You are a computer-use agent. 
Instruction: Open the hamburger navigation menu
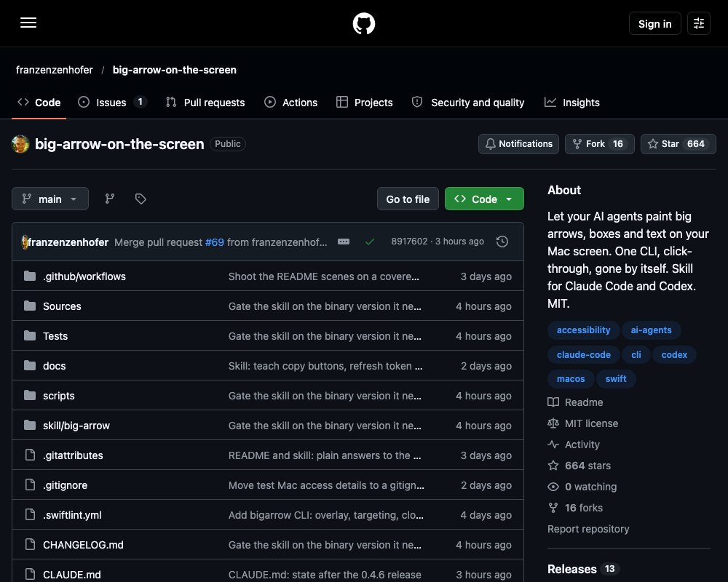(28, 23)
